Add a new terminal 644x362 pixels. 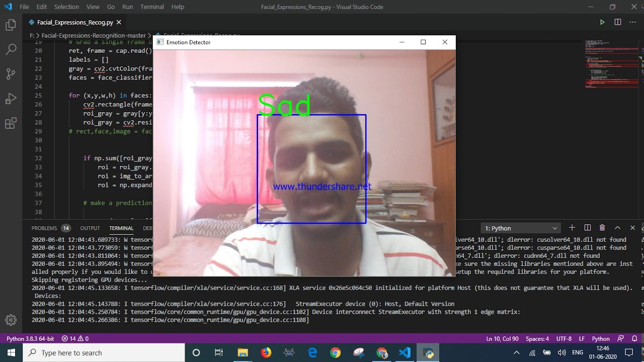572,228
